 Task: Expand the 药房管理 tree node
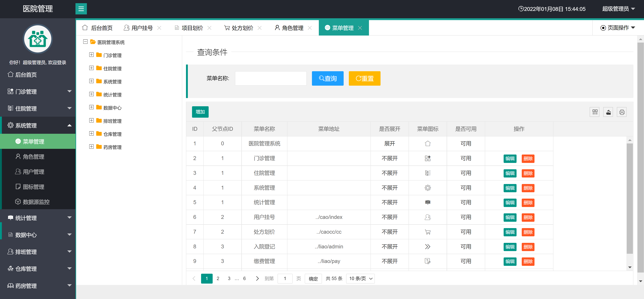tap(91, 147)
